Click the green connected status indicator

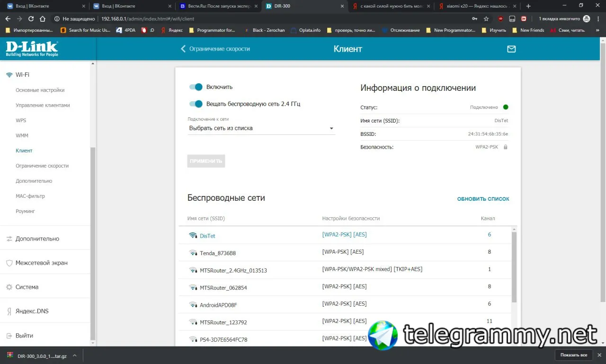coord(506,107)
